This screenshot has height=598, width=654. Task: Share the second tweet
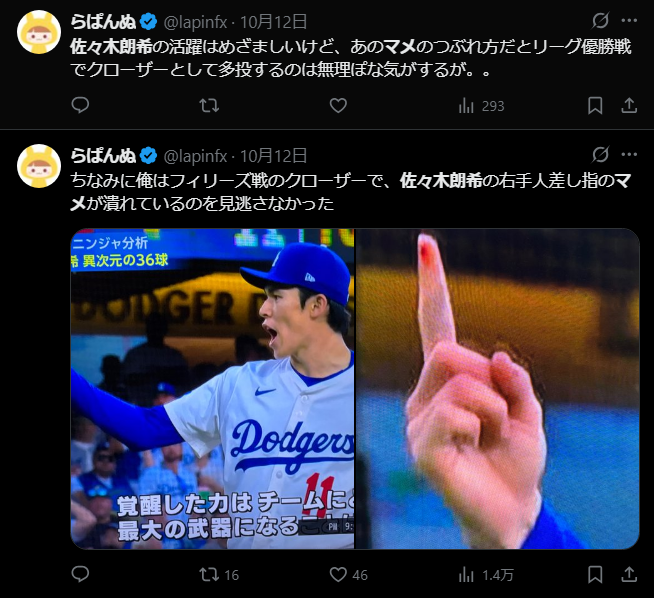(629, 575)
